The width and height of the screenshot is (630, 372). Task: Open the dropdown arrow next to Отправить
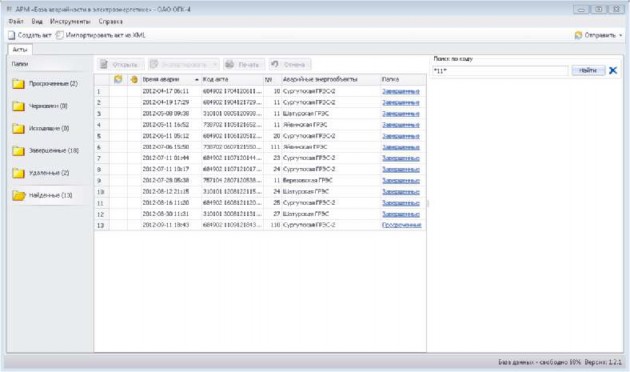click(x=620, y=35)
